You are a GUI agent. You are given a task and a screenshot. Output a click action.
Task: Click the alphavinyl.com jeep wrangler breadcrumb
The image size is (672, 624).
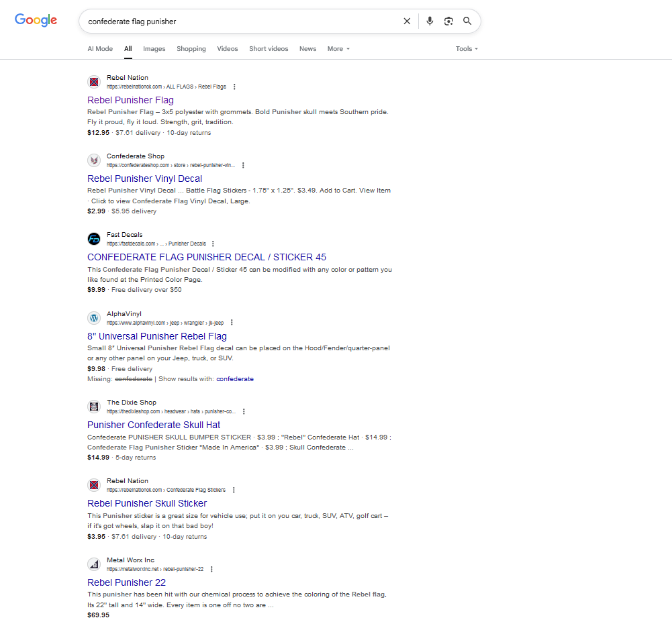[x=165, y=323]
